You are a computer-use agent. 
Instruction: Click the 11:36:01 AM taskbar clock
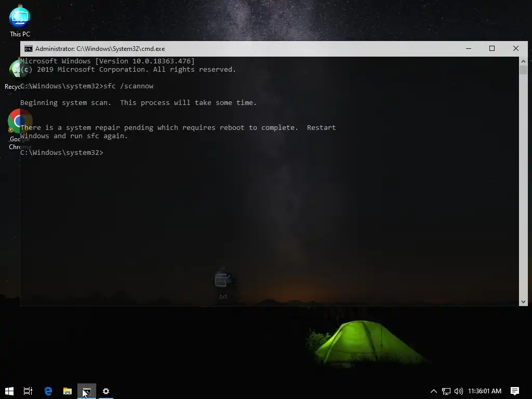point(485,391)
